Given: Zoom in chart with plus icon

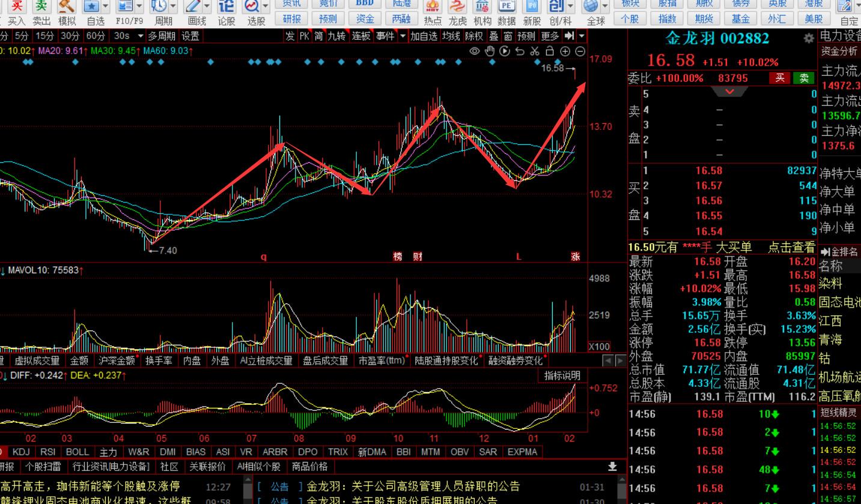Looking at the screenshot, I should (x=565, y=52).
